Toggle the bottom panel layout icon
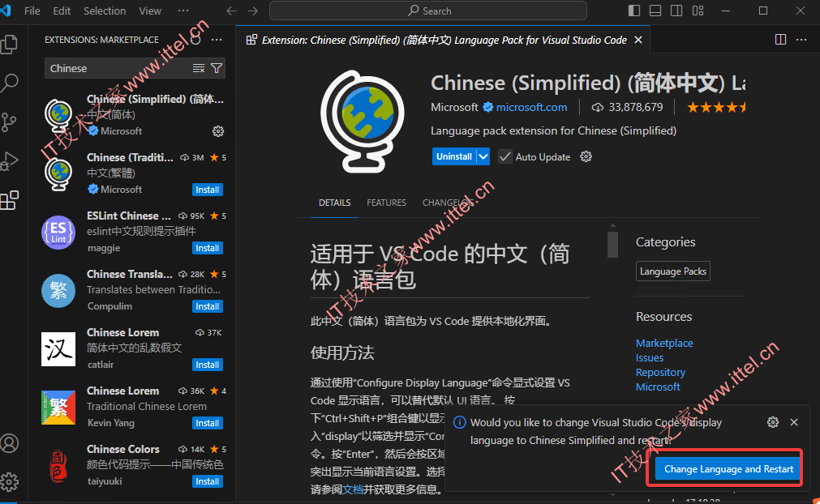Image resolution: width=820 pixels, height=504 pixels. (655, 11)
